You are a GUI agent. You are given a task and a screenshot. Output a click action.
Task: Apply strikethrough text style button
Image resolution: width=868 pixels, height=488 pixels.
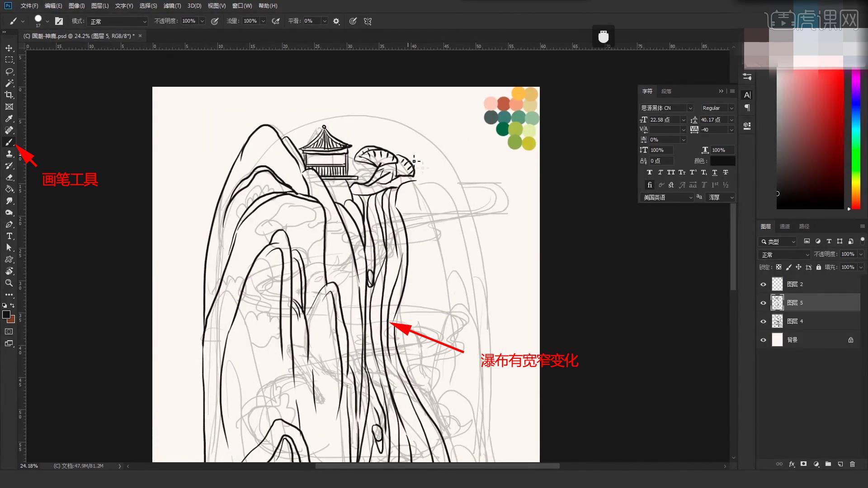click(726, 172)
